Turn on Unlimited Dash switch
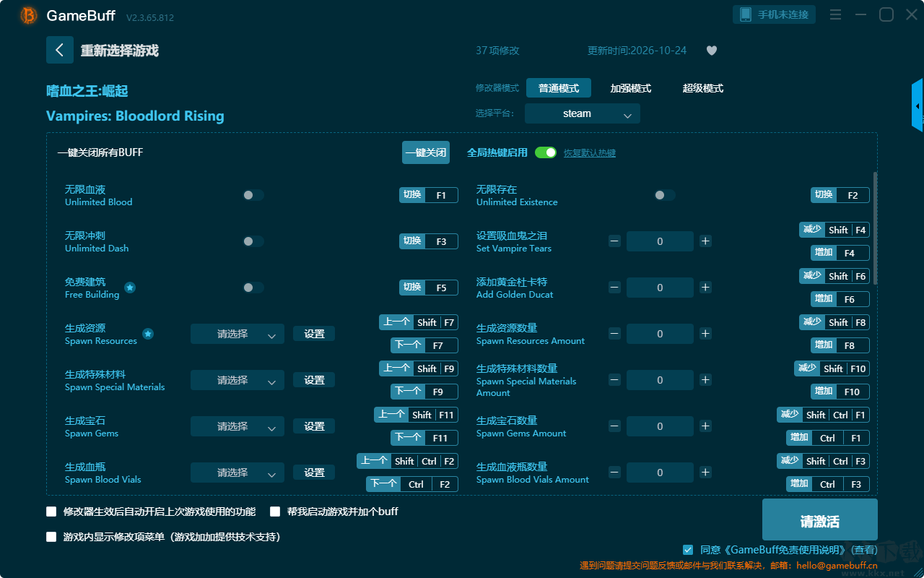The height and width of the screenshot is (578, 924). click(253, 241)
